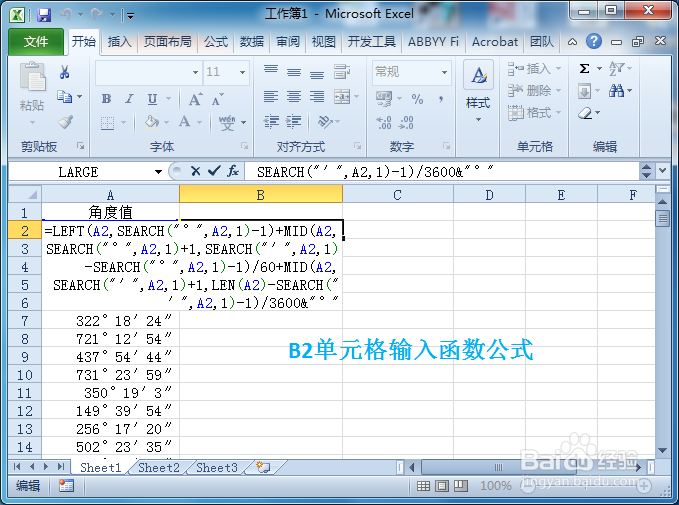Image resolution: width=679 pixels, height=505 pixels.
Task: Toggle Bold formatting
Action: (107, 99)
